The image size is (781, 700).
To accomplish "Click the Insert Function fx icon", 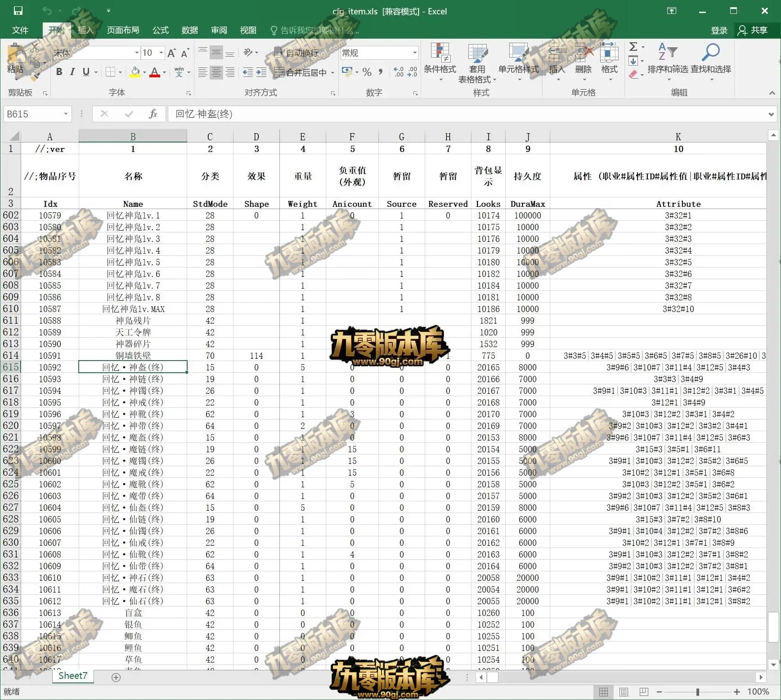I will coord(153,114).
